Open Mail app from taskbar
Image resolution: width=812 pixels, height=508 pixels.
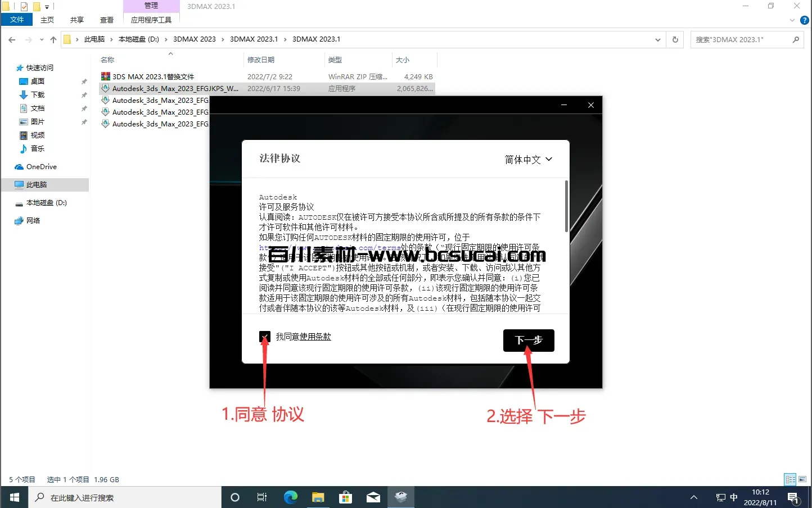click(x=373, y=497)
